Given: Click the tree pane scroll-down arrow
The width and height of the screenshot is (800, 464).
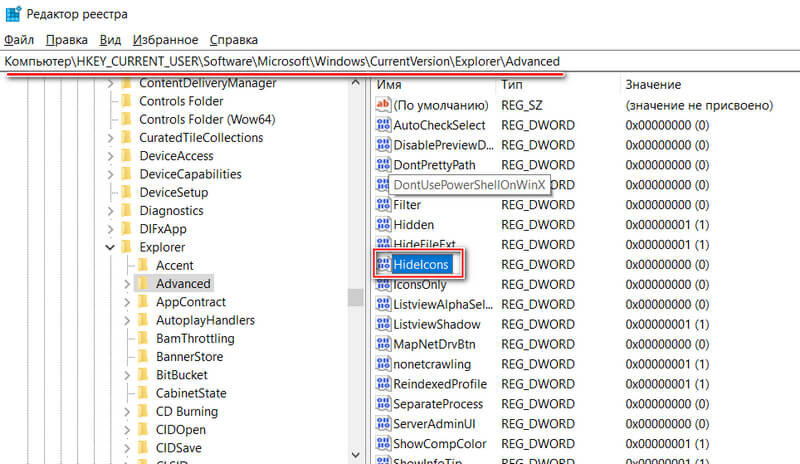Looking at the screenshot, I should click(x=356, y=454).
